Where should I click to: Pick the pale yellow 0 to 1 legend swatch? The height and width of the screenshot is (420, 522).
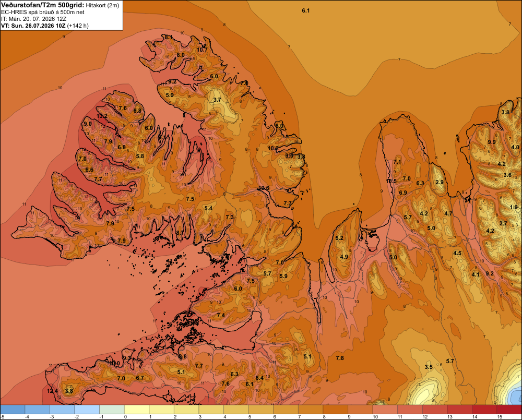coord(136,410)
